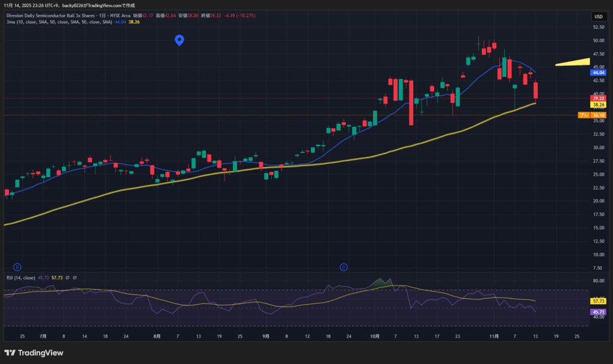Screen dimensions: 613x364
Task: Click the left dividend 'D' marker
Action: click(17, 266)
